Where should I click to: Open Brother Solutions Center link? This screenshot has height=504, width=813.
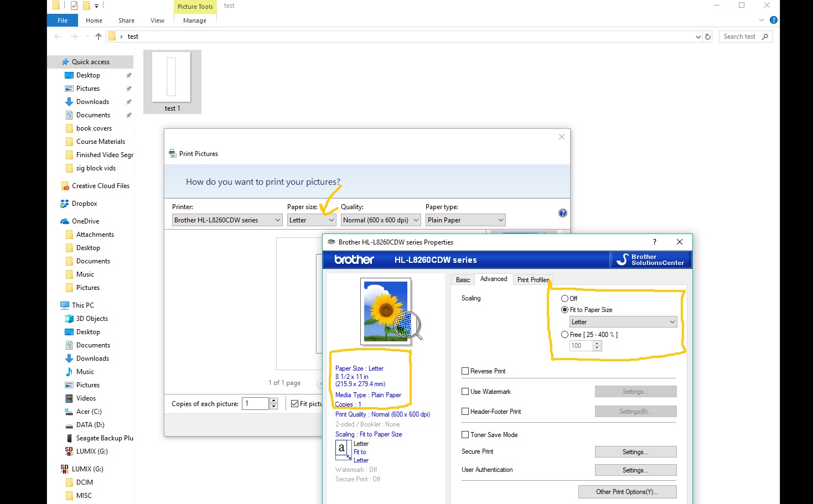650,259
